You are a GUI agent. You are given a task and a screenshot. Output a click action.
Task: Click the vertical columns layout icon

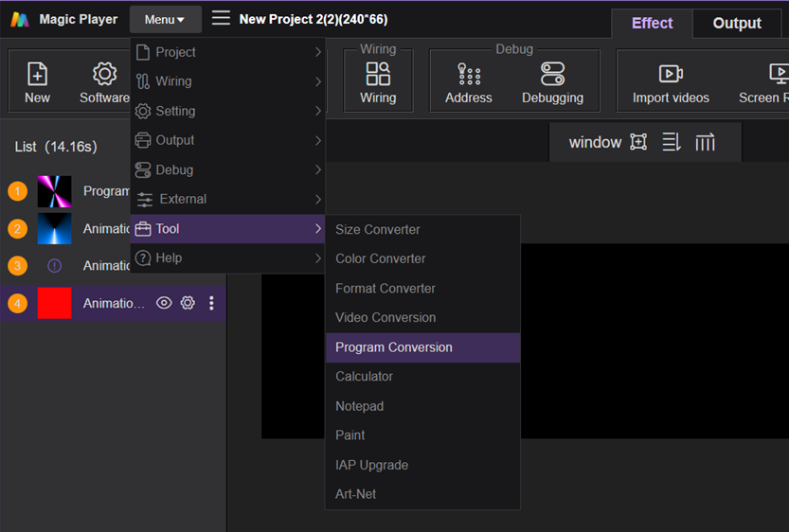tap(705, 142)
